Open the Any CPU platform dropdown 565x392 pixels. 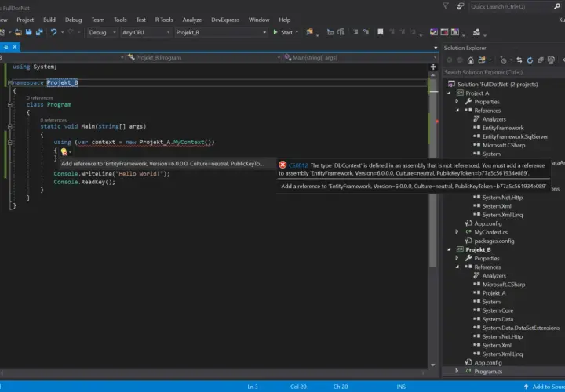146,32
